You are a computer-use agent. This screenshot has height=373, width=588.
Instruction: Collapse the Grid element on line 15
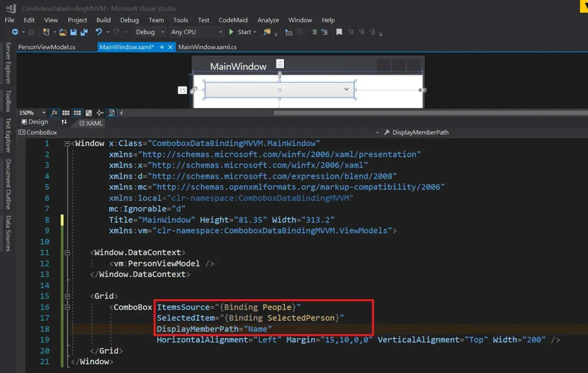point(68,296)
